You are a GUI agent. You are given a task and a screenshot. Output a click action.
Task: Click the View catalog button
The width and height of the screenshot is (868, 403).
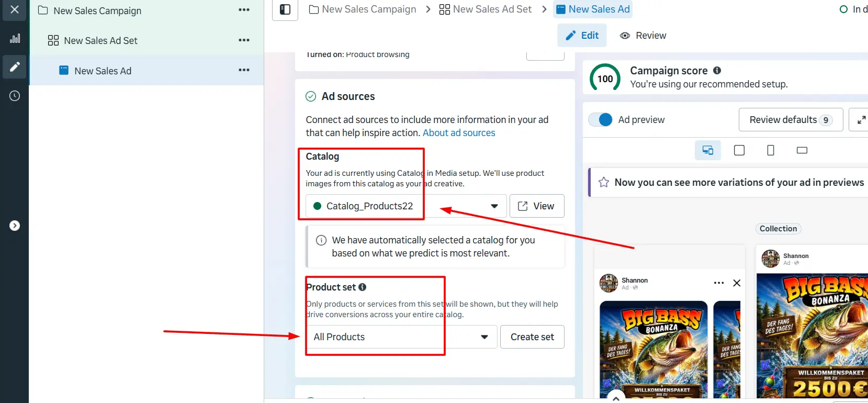537,206
